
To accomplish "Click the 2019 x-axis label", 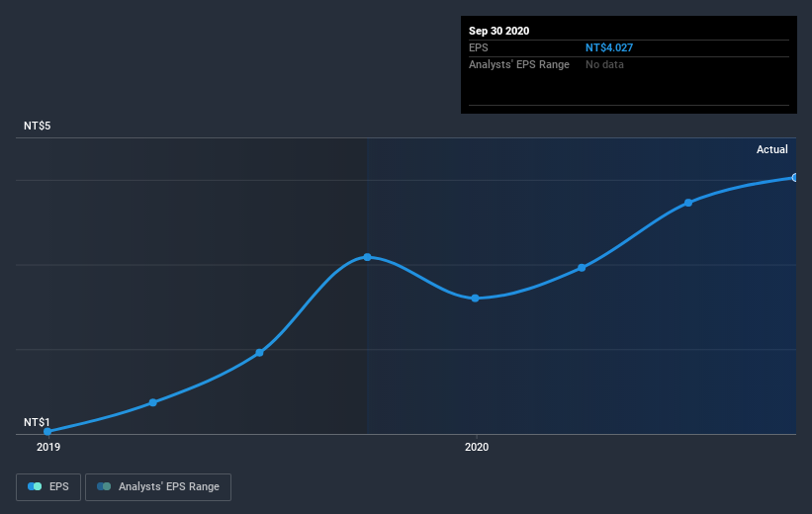I will tap(48, 447).
